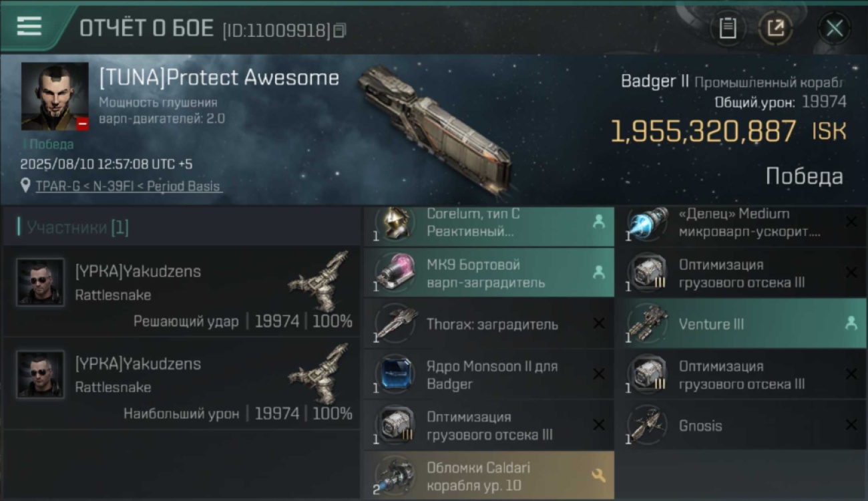Open the clipboard report icon
Viewport: 868px width, 501px height.
[727, 28]
